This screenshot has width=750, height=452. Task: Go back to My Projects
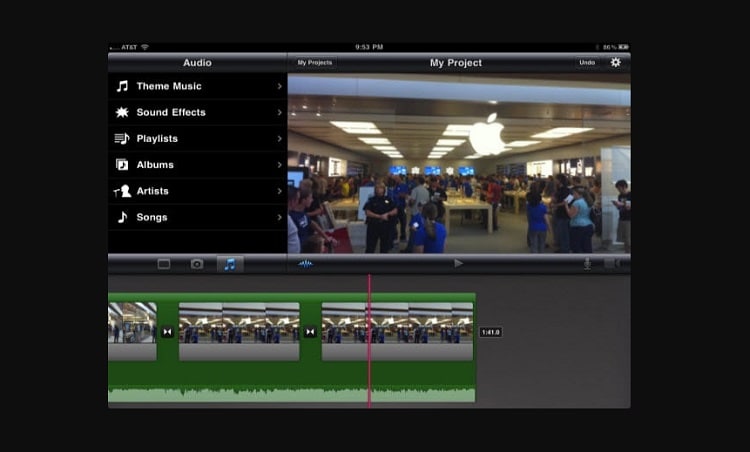point(314,63)
